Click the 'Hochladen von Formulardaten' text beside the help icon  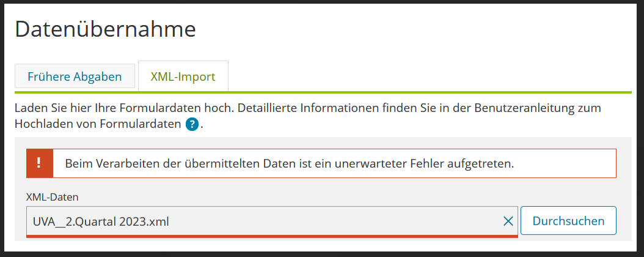point(98,124)
